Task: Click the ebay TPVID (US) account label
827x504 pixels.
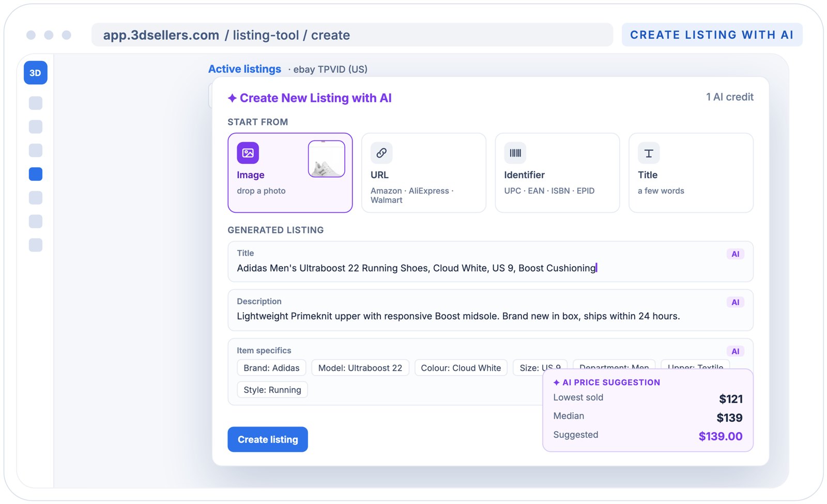Action: pyautogui.click(x=330, y=69)
